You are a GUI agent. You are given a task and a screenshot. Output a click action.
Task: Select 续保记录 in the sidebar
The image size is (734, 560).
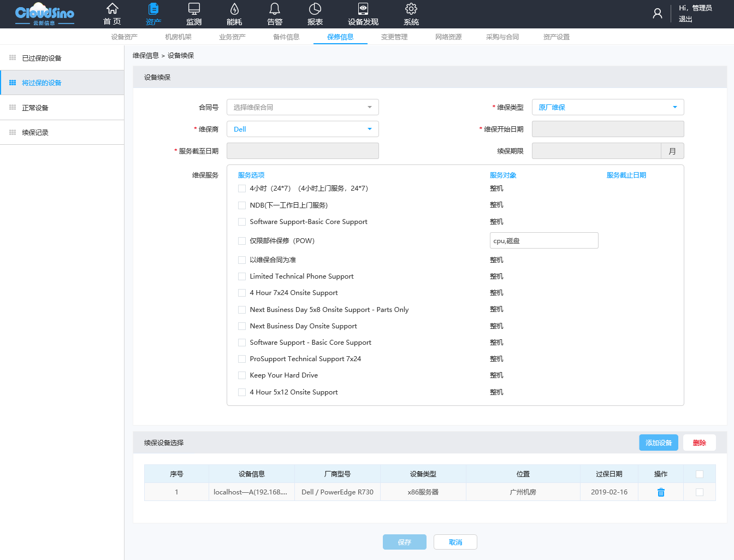[35, 133]
